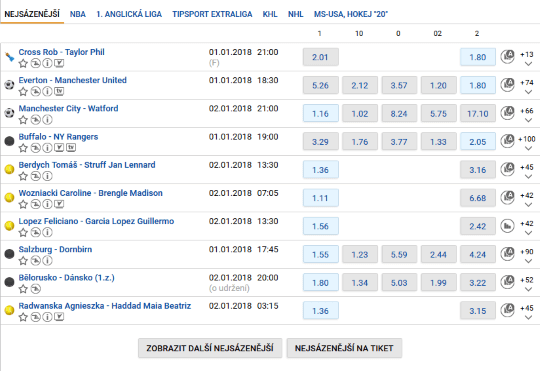This screenshot has width=540, height=371.
Task: Switch to the NBA tab
Action: coord(78,14)
